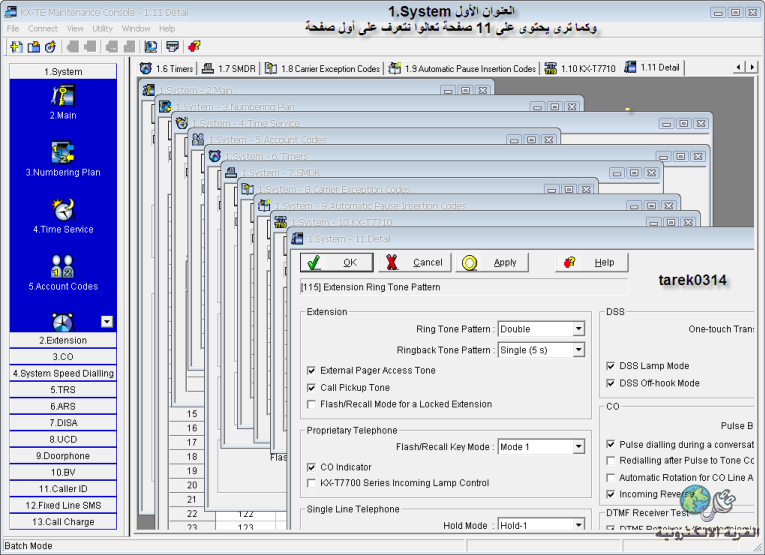Click the toolbar printer-like icon
The height and width of the screenshot is (555, 765).
[x=172, y=47]
